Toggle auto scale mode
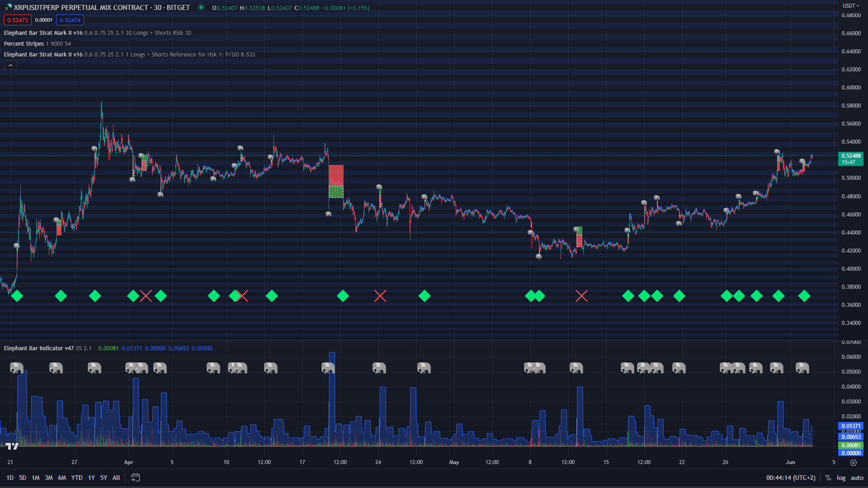 [857, 478]
